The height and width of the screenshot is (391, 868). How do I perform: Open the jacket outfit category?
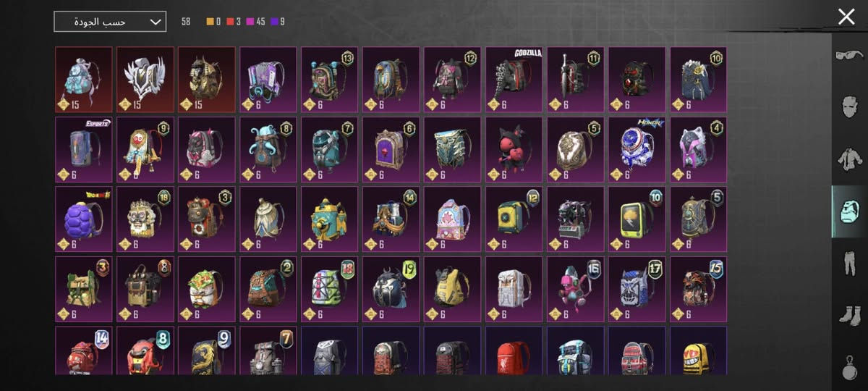pyautogui.click(x=849, y=159)
